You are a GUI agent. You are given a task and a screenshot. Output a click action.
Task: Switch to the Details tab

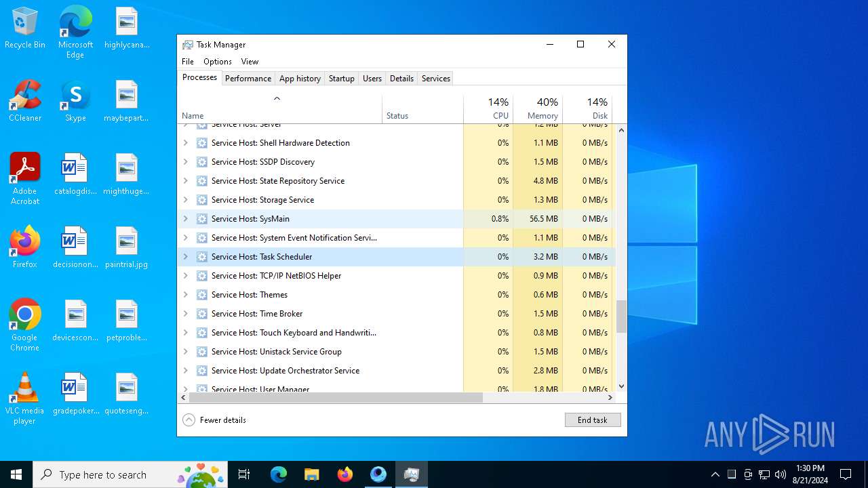(401, 79)
